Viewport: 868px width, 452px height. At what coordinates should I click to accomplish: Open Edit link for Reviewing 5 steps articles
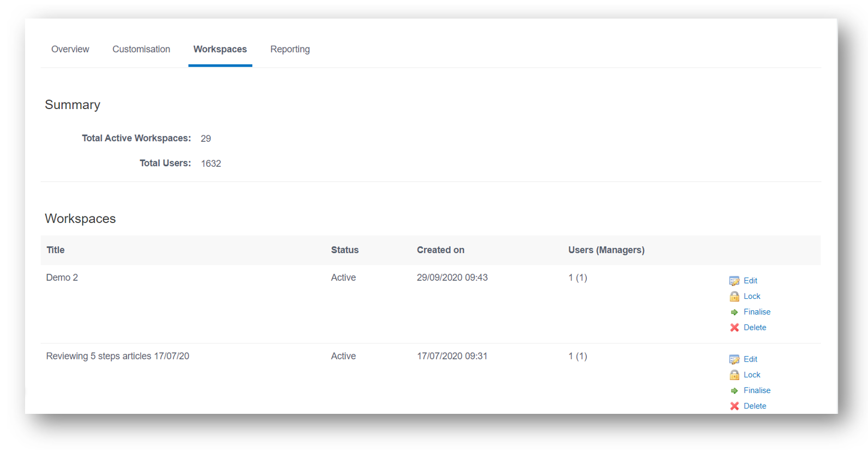pyautogui.click(x=750, y=359)
